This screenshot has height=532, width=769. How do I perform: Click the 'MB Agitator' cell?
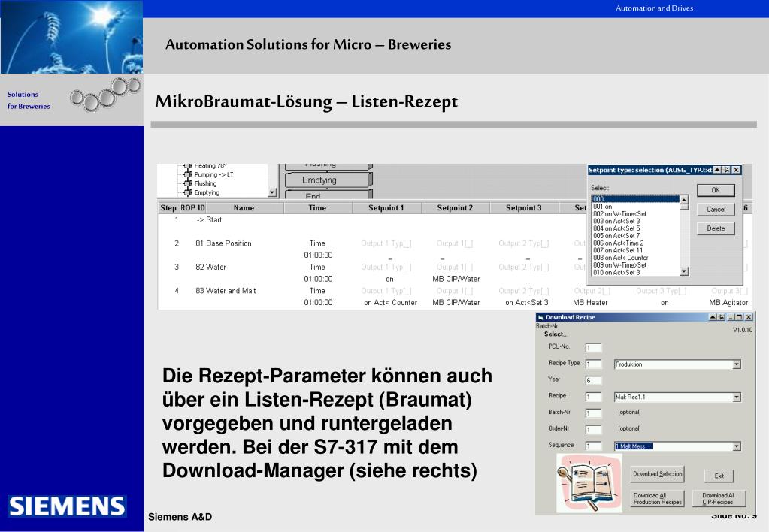(x=728, y=303)
